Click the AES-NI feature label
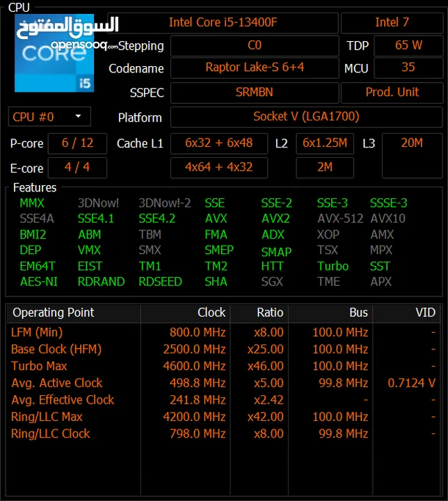The image size is (448, 501). pos(39,282)
